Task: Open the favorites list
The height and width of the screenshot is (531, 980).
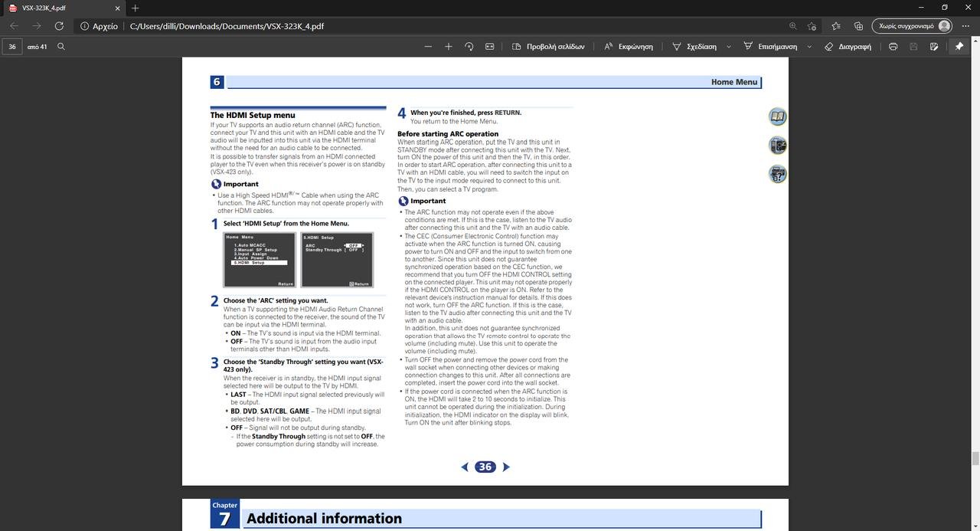Action: pyautogui.click(x=836, y=26)
